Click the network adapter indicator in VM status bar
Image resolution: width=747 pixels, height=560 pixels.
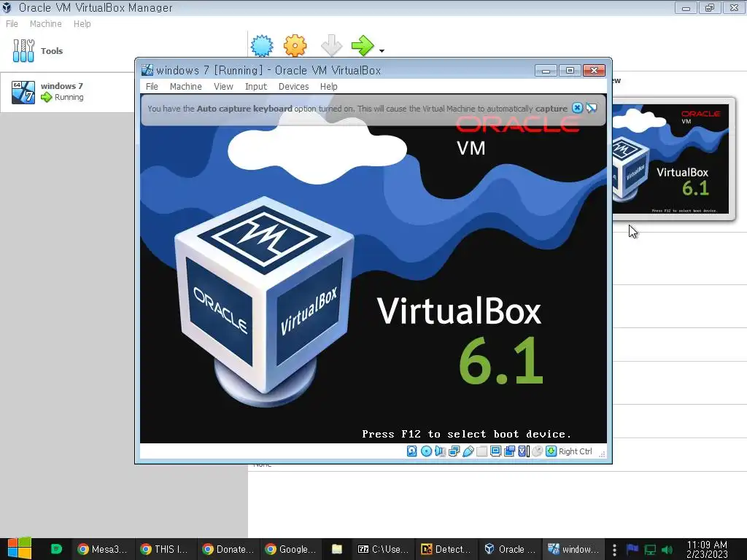[454, 451]
